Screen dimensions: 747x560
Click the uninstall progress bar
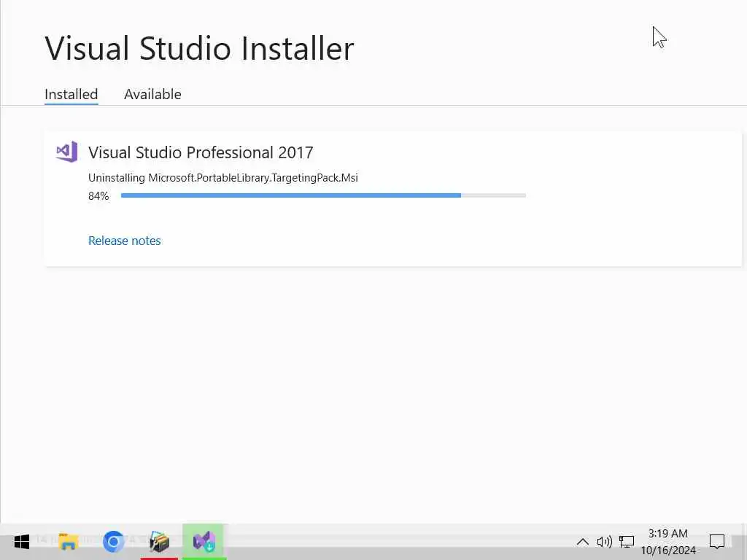(x=323, y=195)
